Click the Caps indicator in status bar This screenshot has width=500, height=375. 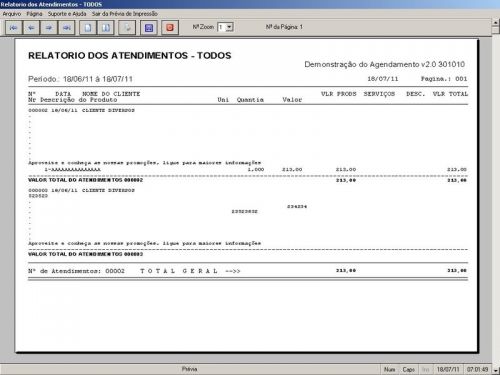point(408,369)
